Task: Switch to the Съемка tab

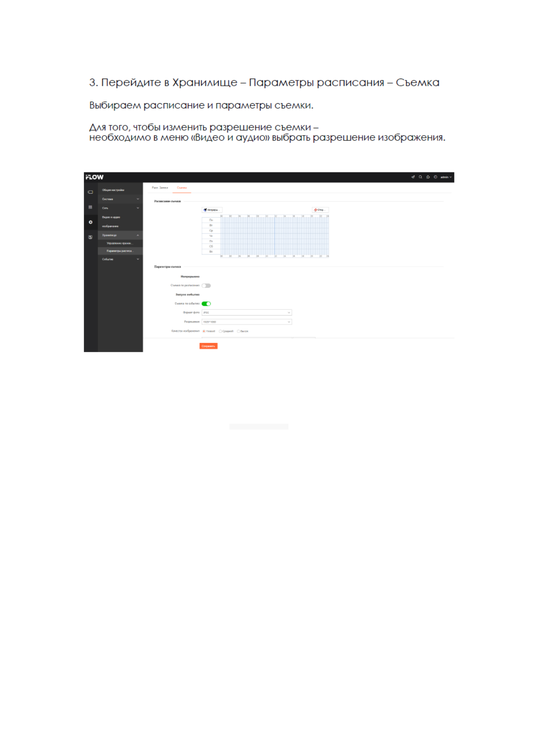Action: pyautogui.click(x=182, y=188)
